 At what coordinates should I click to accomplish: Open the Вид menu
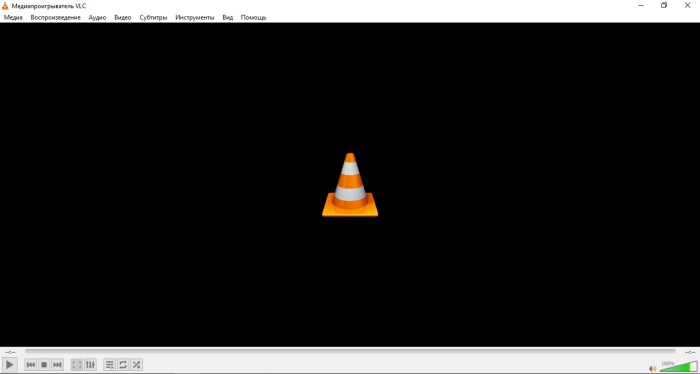click(x=228, y=17)
